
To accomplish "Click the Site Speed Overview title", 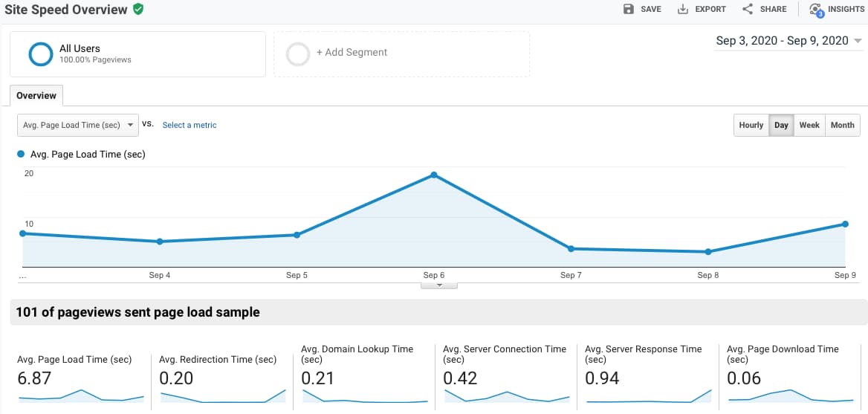I will click(66, 9).
